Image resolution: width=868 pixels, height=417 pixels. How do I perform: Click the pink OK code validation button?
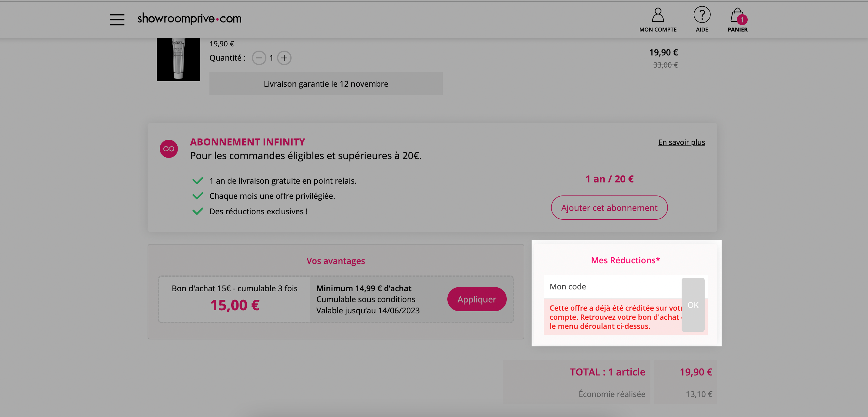click(693, 305)
